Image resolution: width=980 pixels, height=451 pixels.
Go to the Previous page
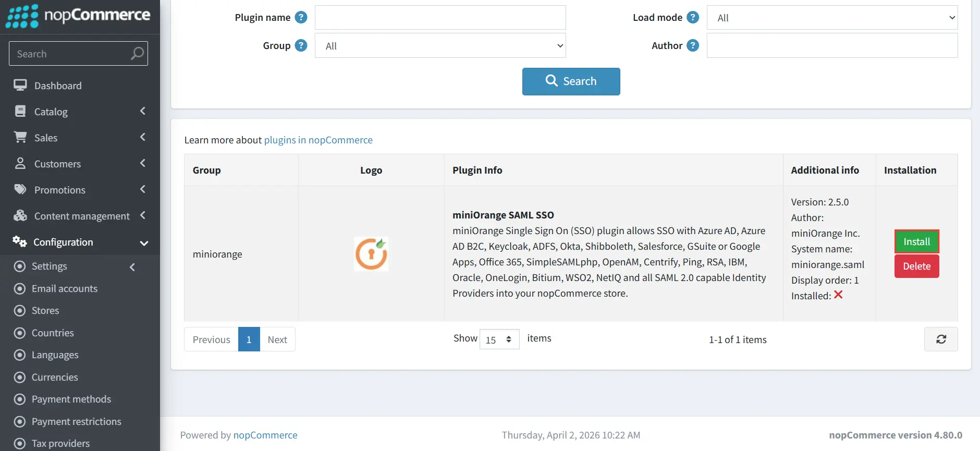[211, 339]
